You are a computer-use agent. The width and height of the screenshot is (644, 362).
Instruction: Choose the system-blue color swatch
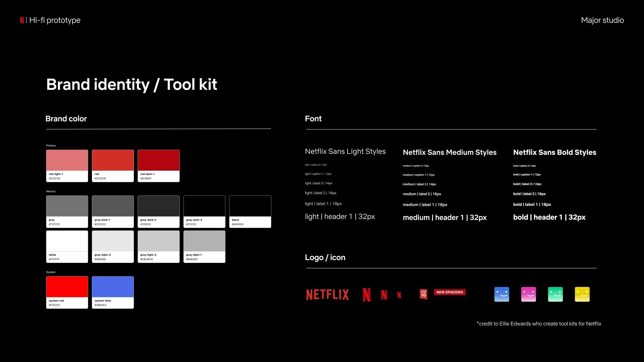click(x=113, y=292)
